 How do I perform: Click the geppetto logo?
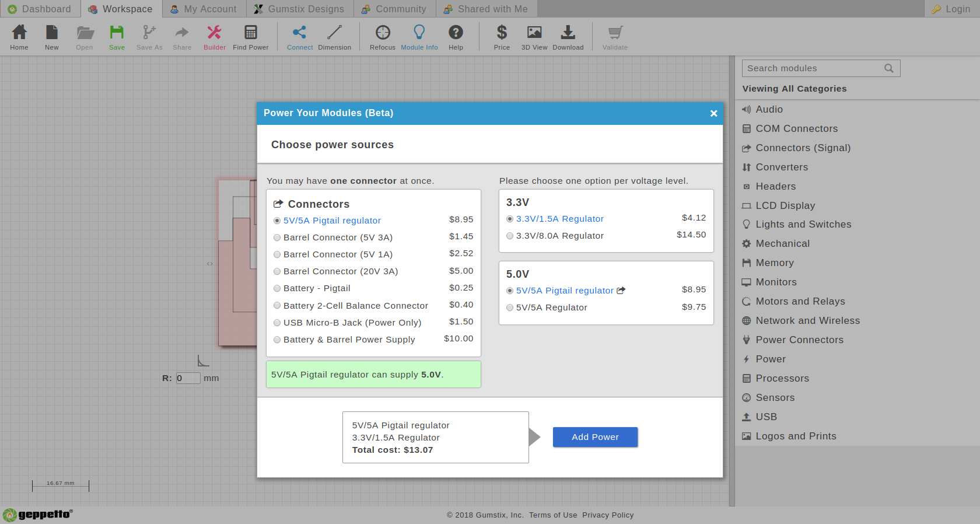(38, 515)
